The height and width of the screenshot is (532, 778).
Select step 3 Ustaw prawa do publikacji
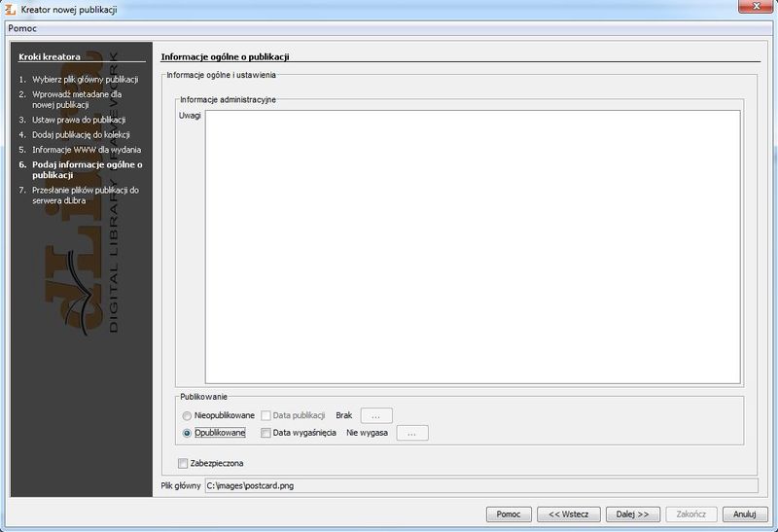(78, 120)
